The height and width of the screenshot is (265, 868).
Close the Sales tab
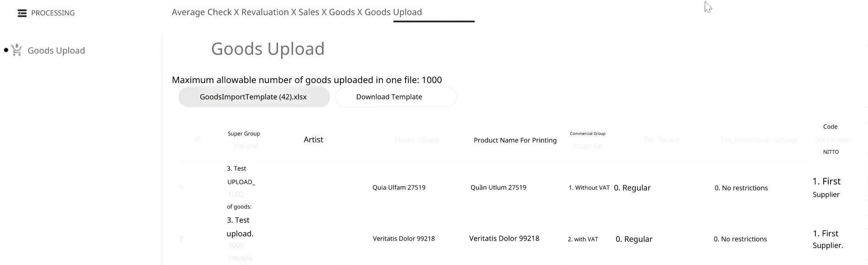point(324,13)
